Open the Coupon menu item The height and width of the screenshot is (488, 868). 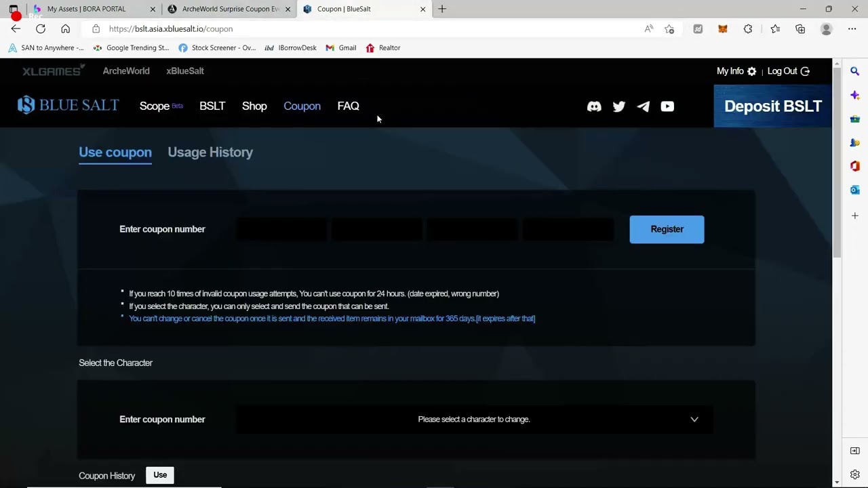(x=302, y=106)
